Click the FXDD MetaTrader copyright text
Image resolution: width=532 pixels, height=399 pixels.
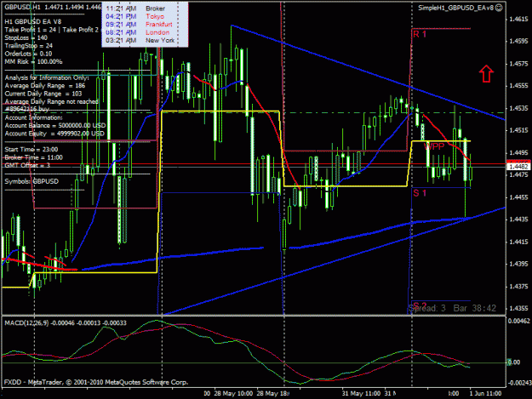point(96,382)
